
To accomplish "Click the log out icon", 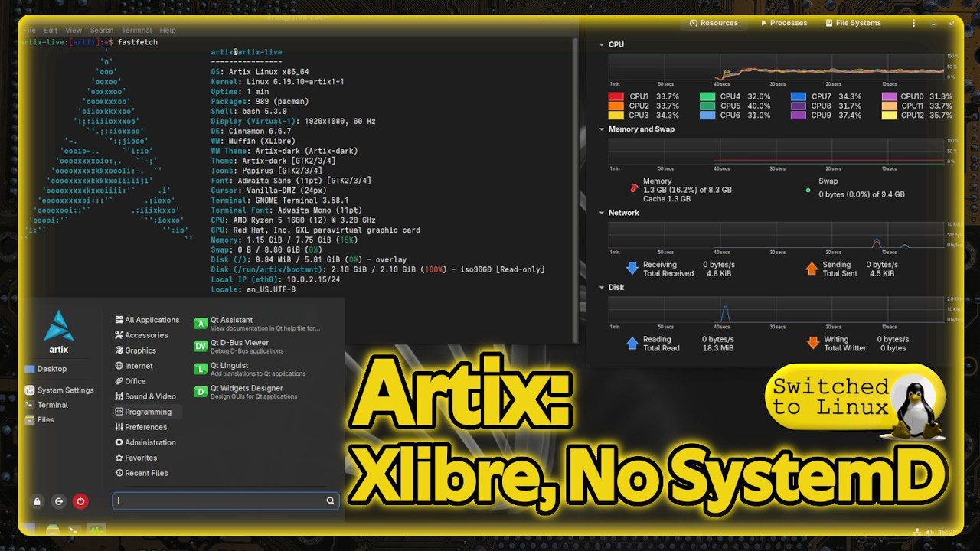I will tap(59, 502).
